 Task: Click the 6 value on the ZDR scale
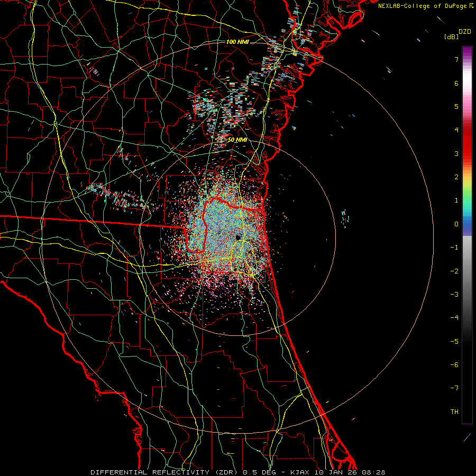pos(456,83)
